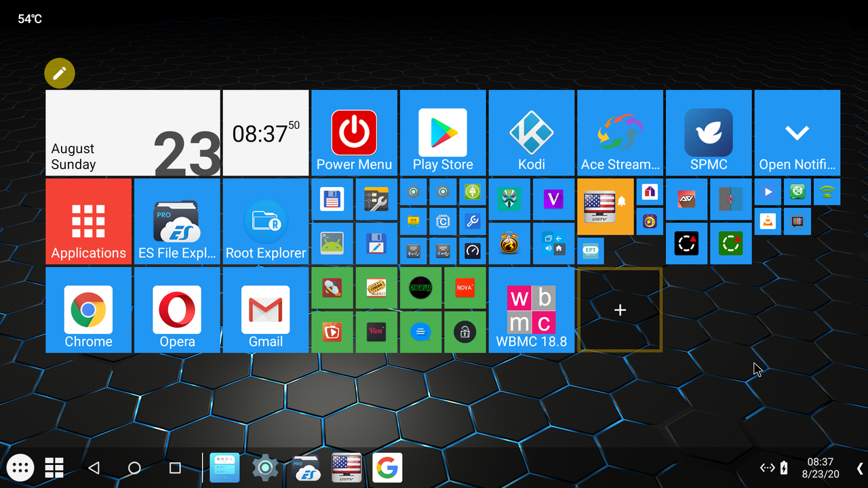Click the Ethernet arrows status icon
Viewport: 868px width, 488px height.
tap(767, 468)
